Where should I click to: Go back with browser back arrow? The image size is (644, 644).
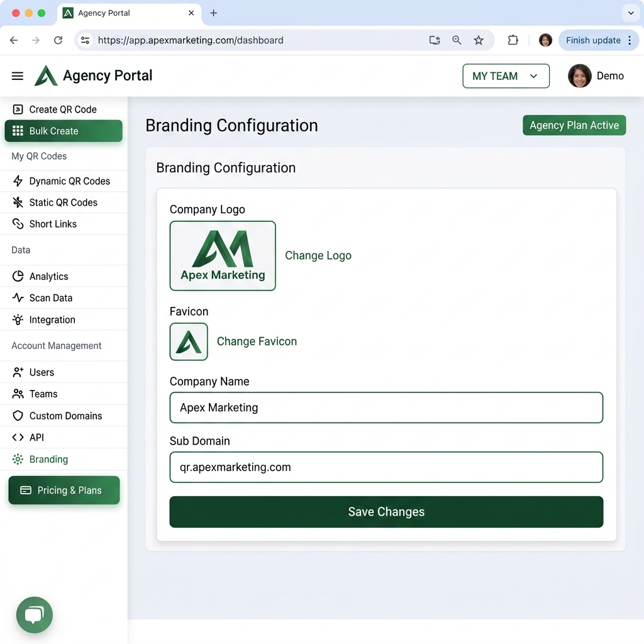point(14,40)
